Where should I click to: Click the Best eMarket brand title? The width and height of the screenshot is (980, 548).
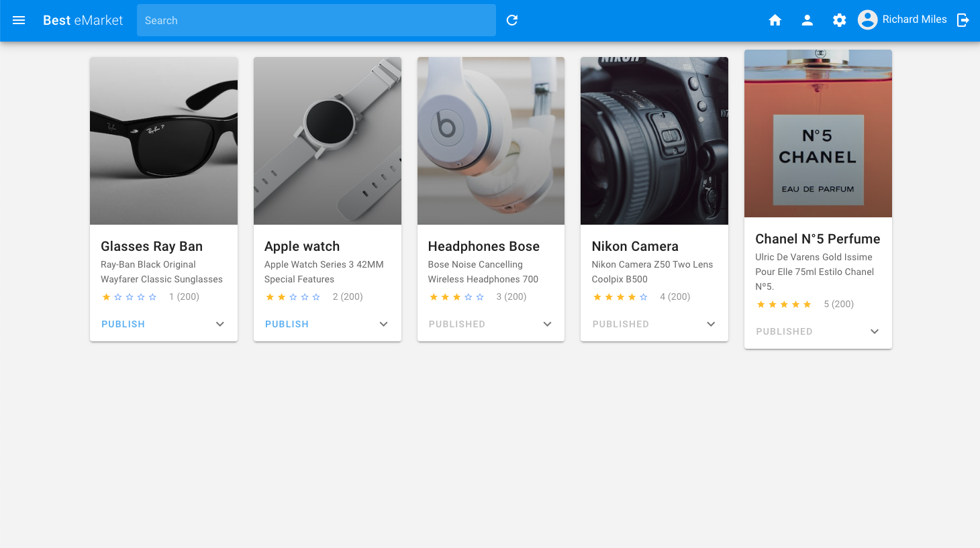83,20
